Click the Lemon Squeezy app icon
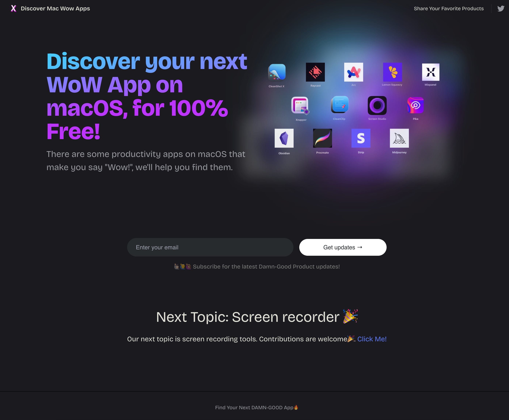This screenshot has width=509, height=420. (x=392, y=72)
